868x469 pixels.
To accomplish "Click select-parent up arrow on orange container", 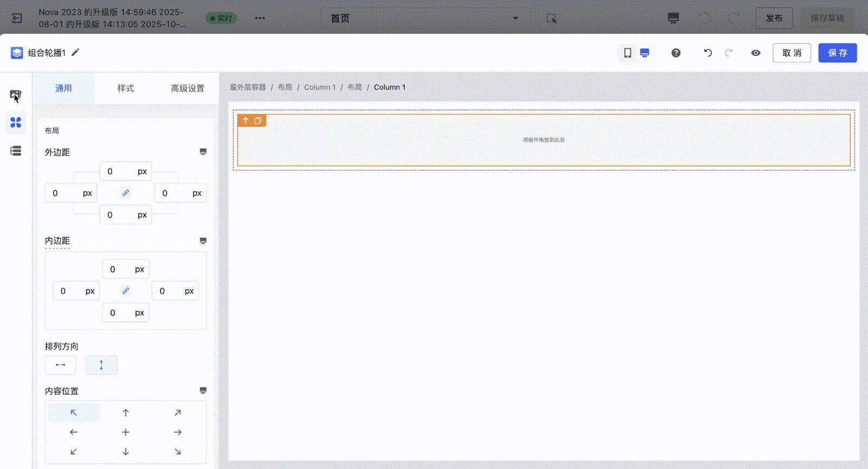I will [x=246, y=120].
